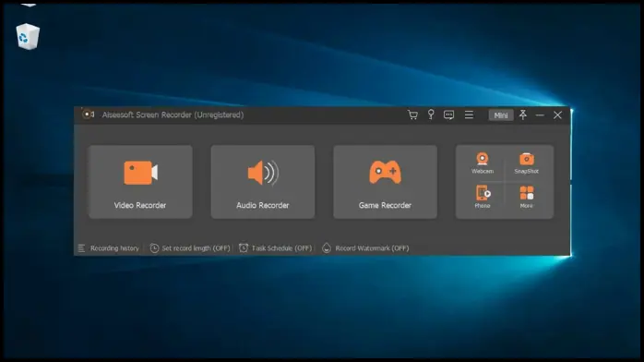Screen dimensions: 644x362
Task: Open the Audio Recorder
Action: (x=263, y=182)
